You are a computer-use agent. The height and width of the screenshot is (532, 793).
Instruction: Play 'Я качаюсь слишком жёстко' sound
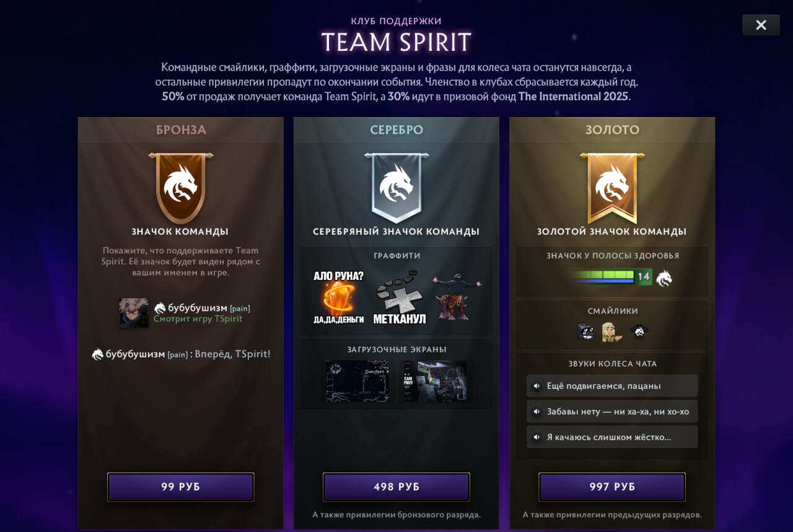click(612, 437)
